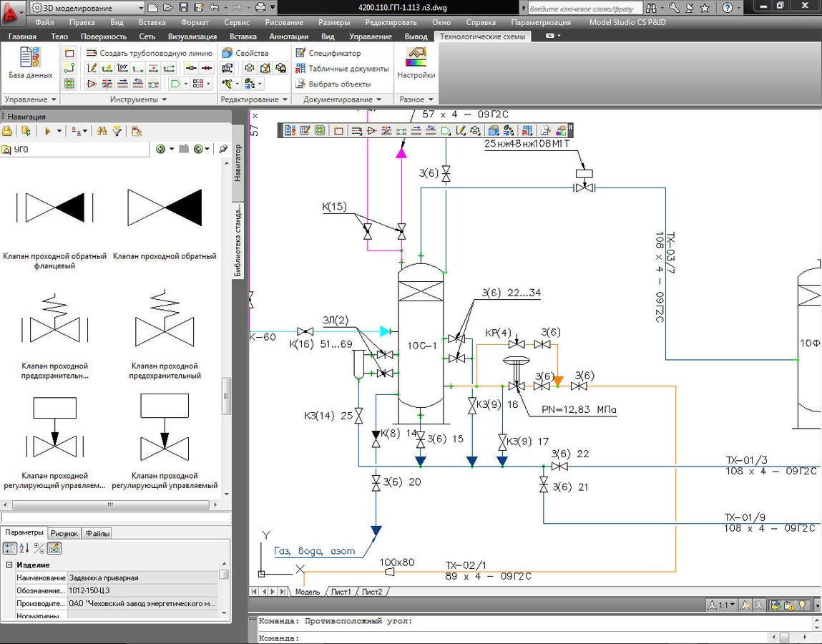Click the green back arrow in navigation panel
This screenshot has height=644, width=822.
[x=160, y=150]
